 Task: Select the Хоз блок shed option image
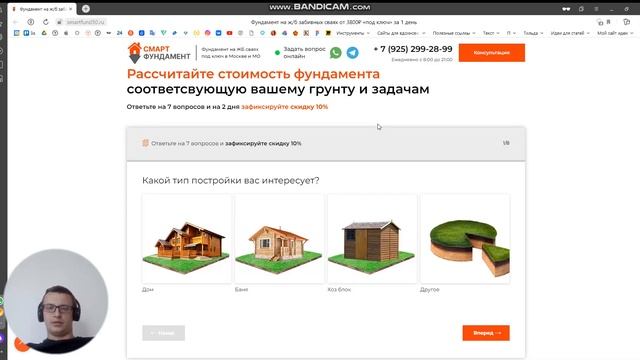(372, 239)
